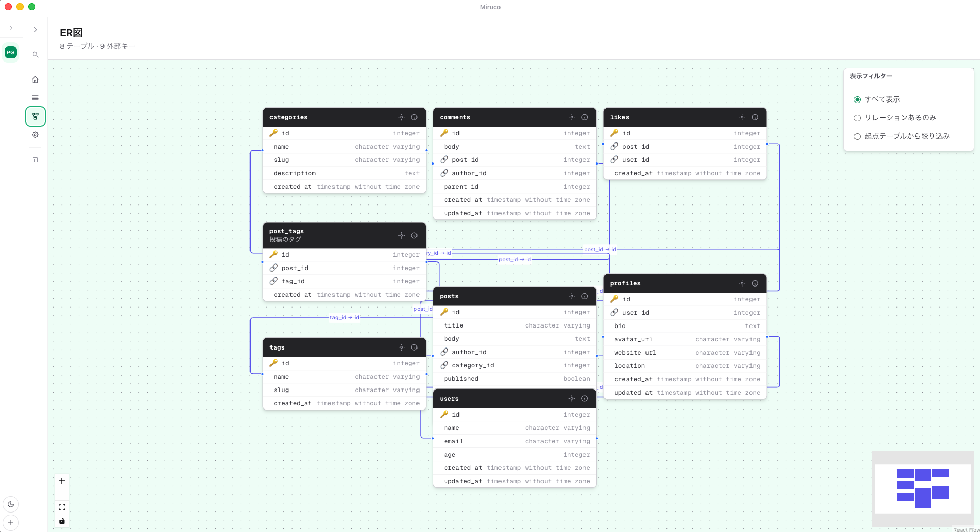The image size is (980, 532).
Task: Zoom out of the diagram canvas
Action: pyautogui.click(x=62, y=494)
